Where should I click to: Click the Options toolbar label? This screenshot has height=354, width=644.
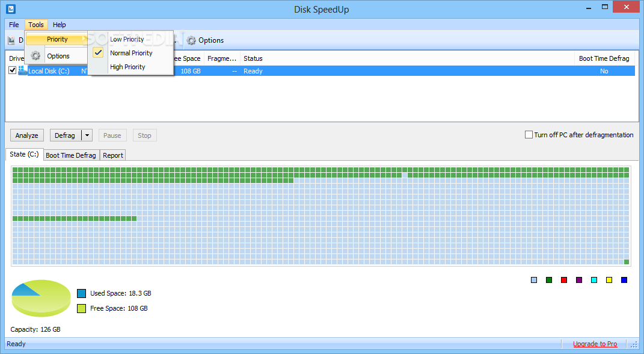point(211,40)
